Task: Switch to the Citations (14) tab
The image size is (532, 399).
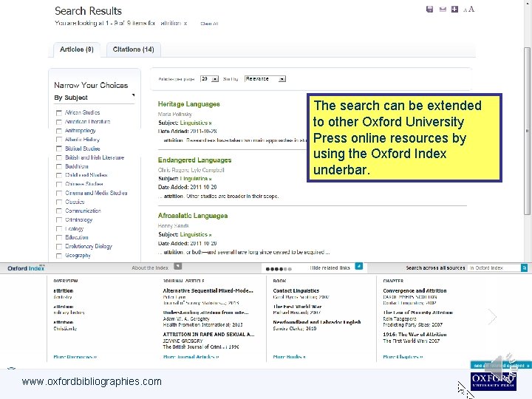Action: [133, 50]
